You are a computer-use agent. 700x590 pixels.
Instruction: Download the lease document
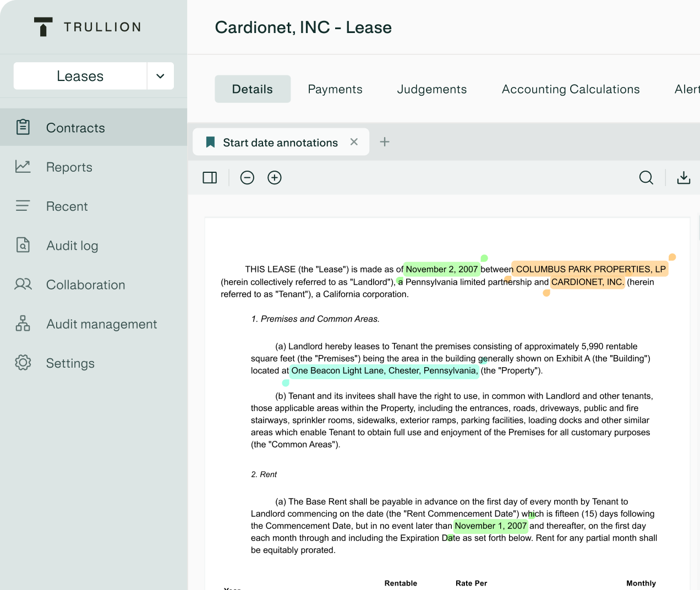point(683,178)
